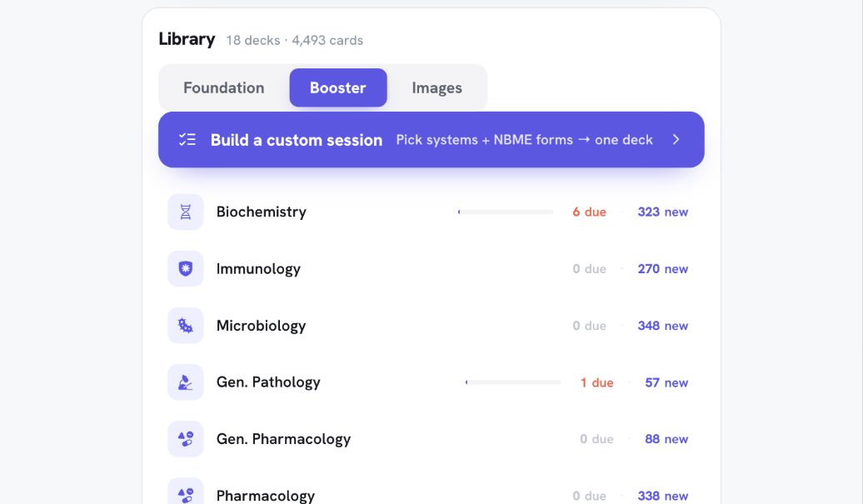This screenshot has height=504, width=863.
Task: Click the 18 decks · 4,493 cards summary
Action: tap(294, 40)
